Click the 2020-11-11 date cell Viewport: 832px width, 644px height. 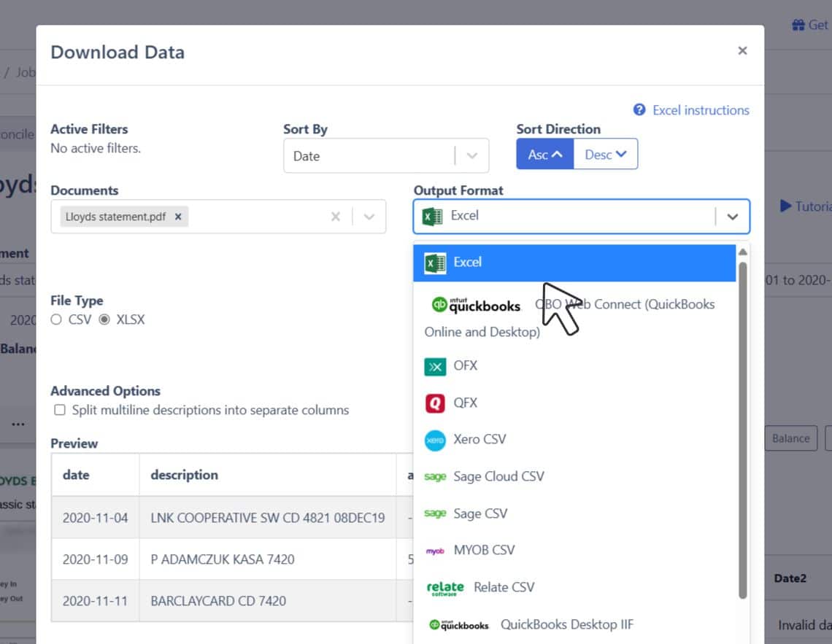(96, 601)
